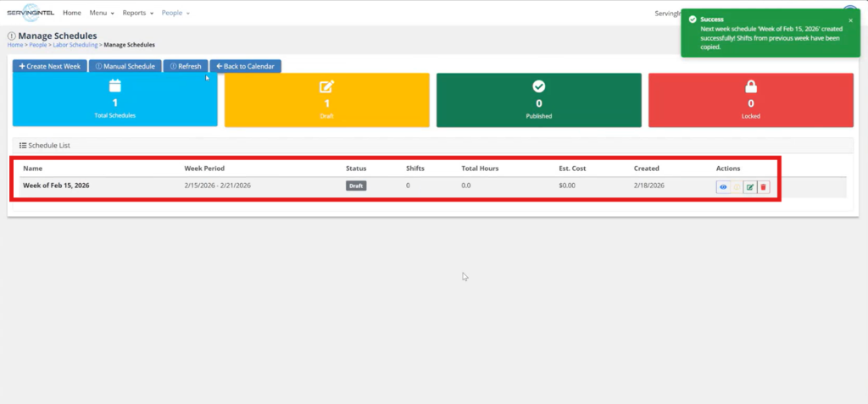Click the checkmark icon on the Published card
This screenshot has height=404, width=868.
click(538, 86)
